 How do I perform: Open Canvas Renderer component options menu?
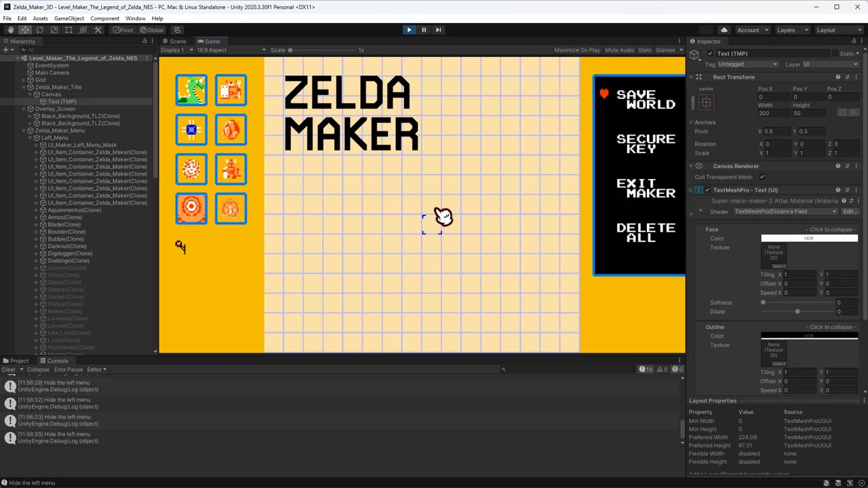(856, 166)
